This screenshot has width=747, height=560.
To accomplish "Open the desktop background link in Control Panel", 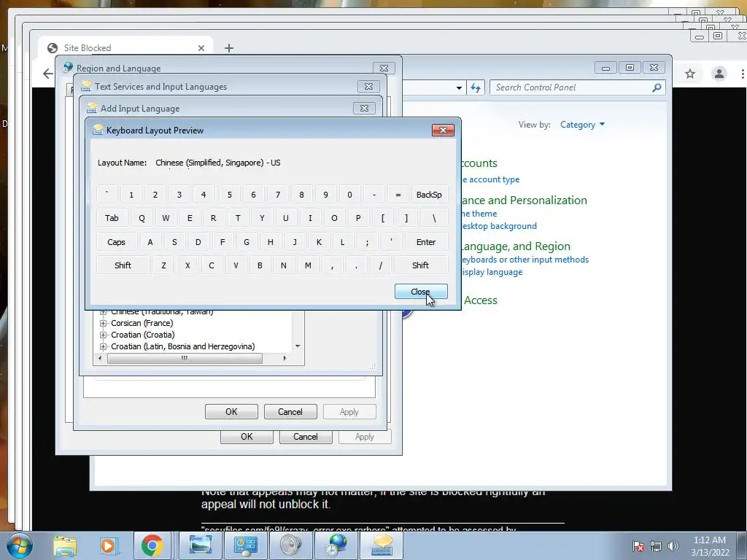I will click(x=498, y=226).
